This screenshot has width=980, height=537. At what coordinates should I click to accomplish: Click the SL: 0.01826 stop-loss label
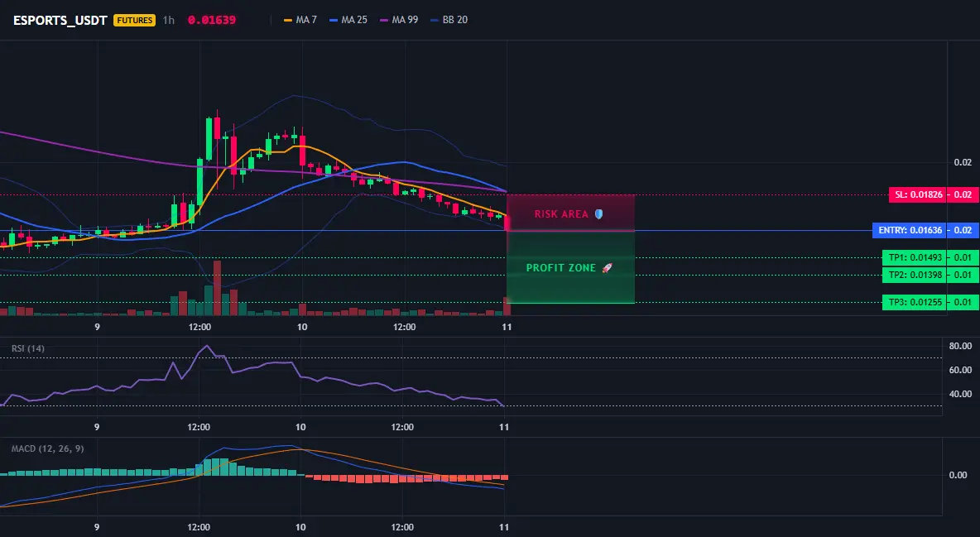pos(917,194)
